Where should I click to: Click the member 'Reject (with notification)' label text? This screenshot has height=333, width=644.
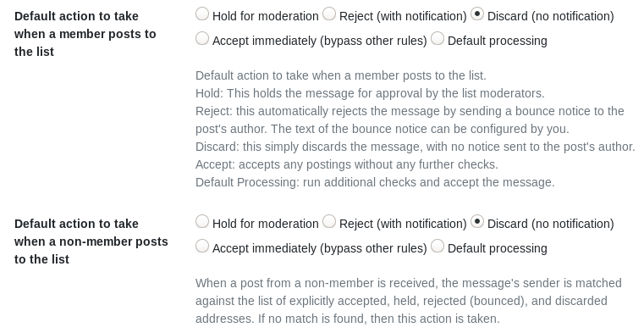click(403, 16)
